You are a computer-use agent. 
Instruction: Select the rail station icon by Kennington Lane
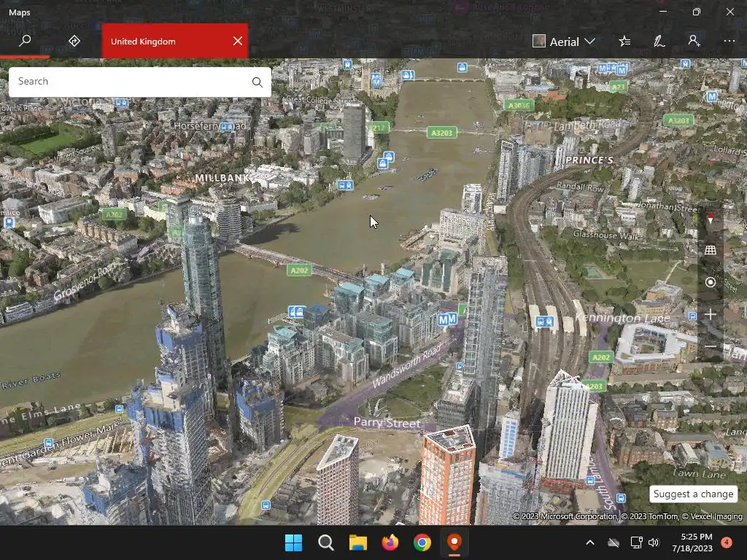coord(544,322)
